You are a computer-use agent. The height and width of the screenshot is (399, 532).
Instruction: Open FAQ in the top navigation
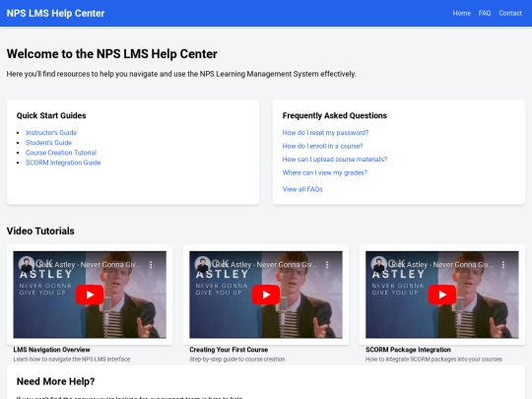tap(485, 13)
